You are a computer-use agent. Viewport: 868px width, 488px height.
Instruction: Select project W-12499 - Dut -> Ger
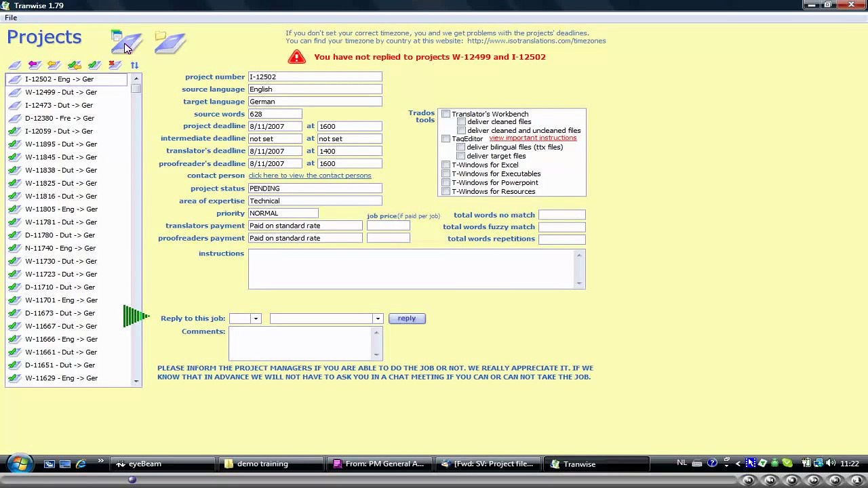tap(66, 92)
